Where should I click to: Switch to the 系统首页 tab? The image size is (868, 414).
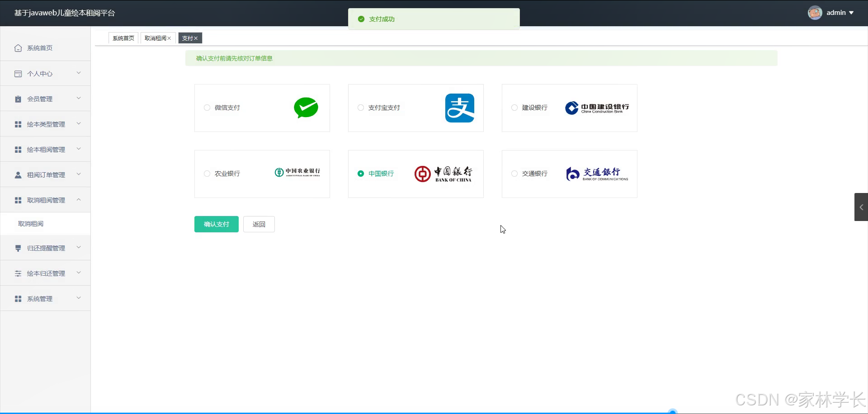pos(123,38)
